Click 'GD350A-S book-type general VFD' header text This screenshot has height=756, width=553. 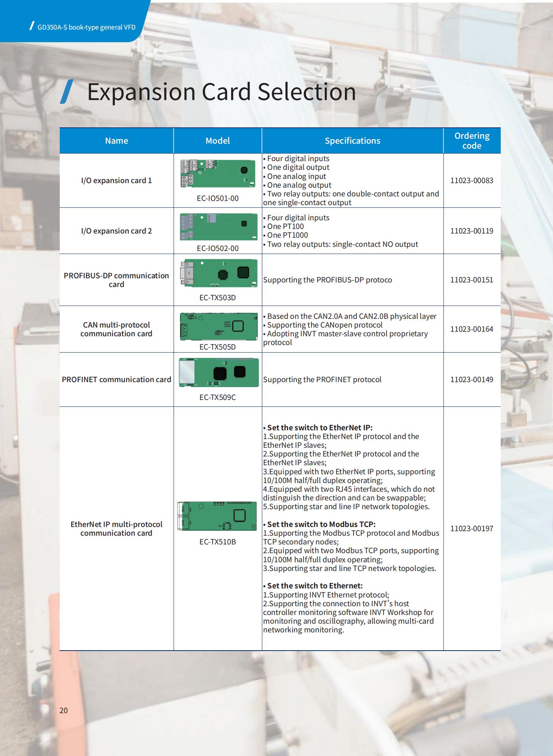pos(86,27)
